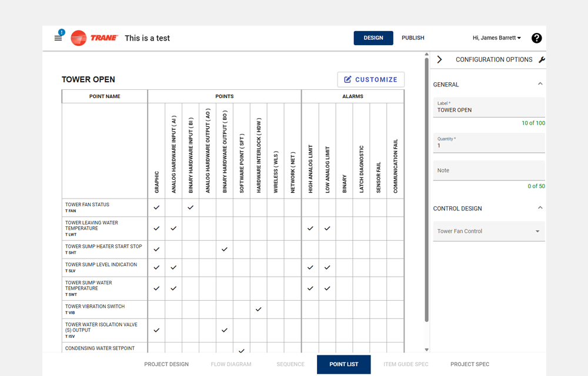
Task: Click the Quantity input field
Action: point(489,143)
